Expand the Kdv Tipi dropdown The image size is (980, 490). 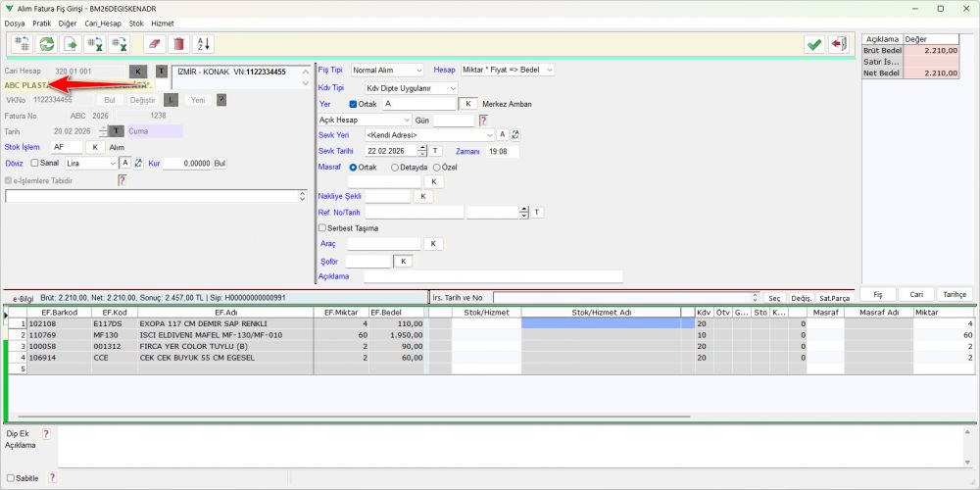coord(412,89)
